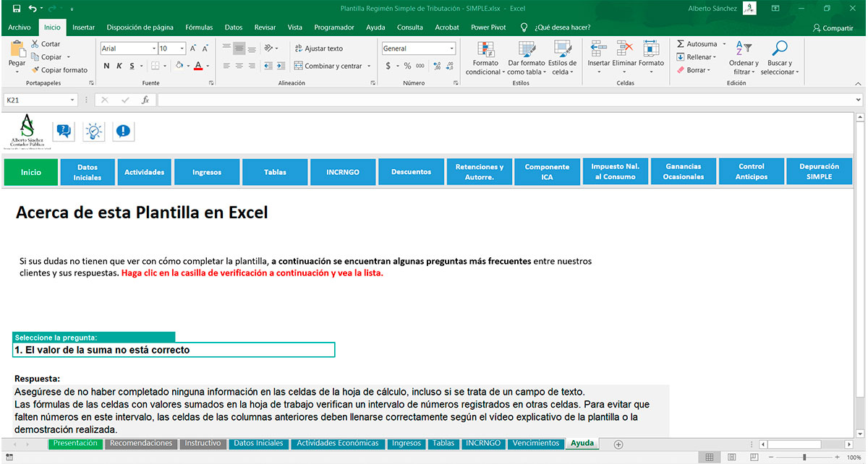This screenshot has width=868, height=464.
Task: Open Ordenar y filtrar dropdown
Action: (743, 58)
